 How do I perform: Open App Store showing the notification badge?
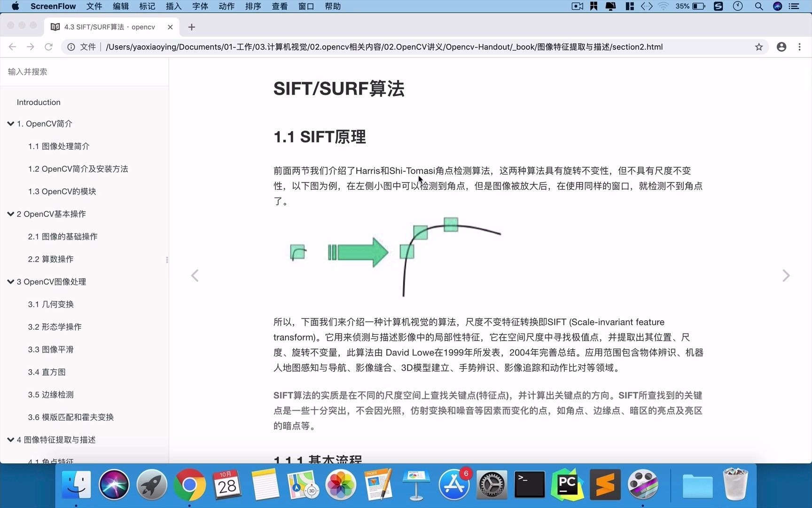coord(453,484)
